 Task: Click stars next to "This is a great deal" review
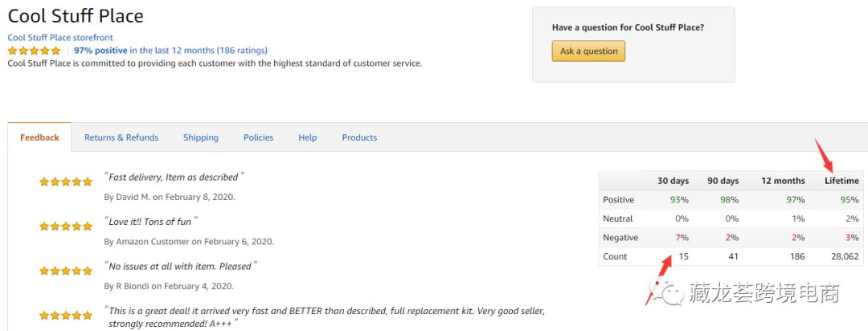[66, 316]
